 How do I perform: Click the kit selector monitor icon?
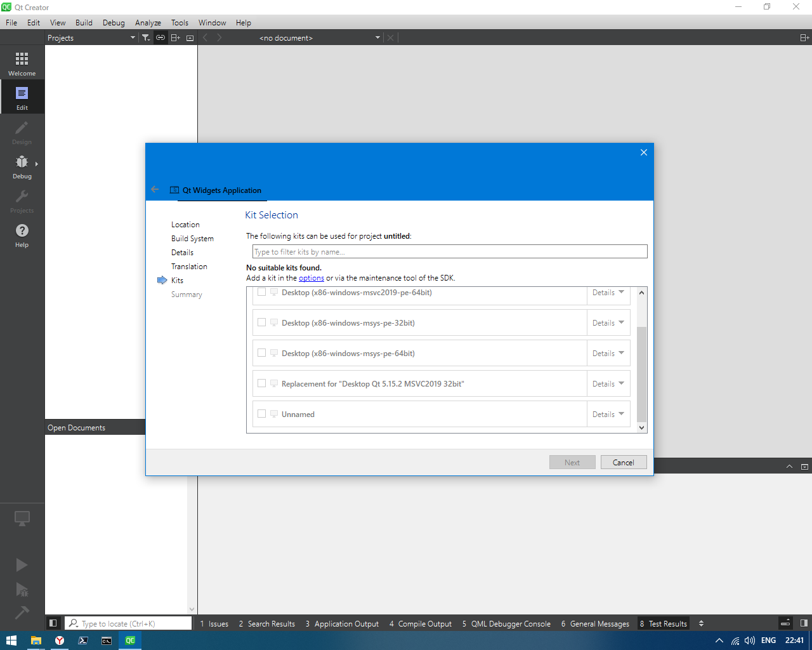point(22,519)
